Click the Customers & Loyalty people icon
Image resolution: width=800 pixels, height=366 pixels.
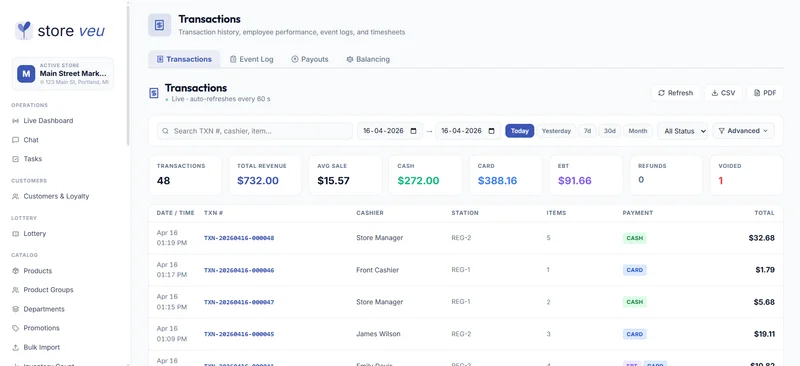(15, 196)
